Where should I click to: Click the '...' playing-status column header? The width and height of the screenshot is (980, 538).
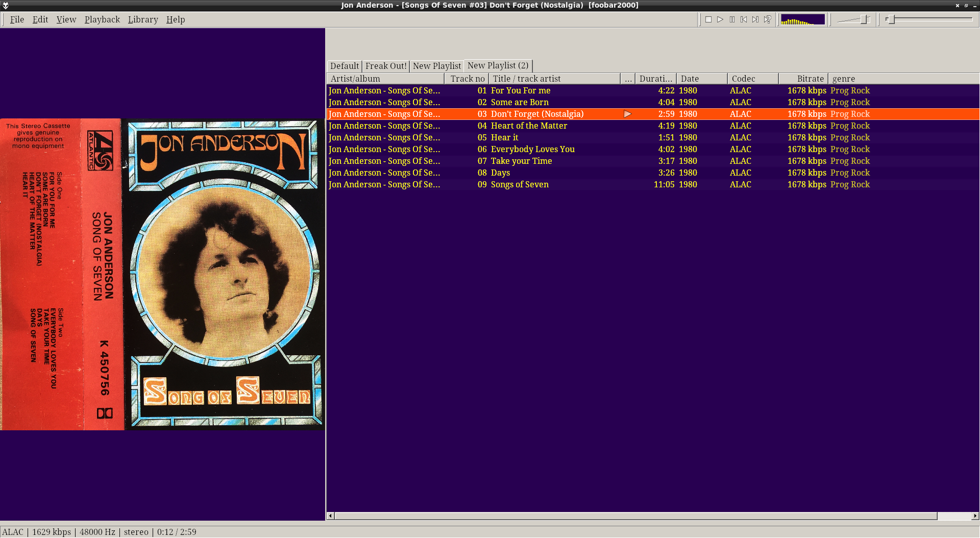point(628,79)
